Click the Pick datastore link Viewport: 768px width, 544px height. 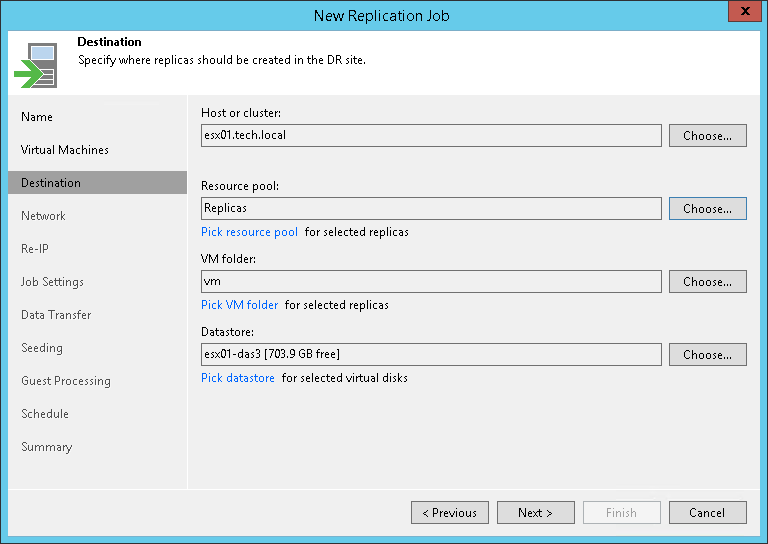[238, 378]
